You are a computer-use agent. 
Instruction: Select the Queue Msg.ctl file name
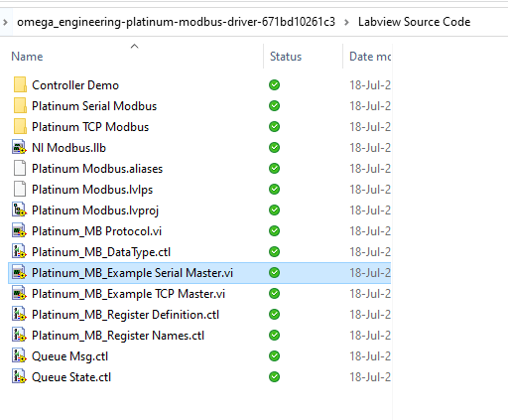[69, 356]
